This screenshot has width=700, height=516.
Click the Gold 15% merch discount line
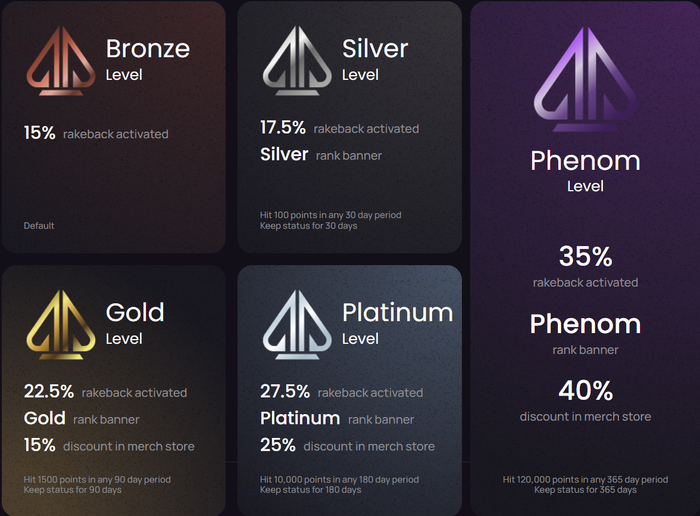point(109,445)
